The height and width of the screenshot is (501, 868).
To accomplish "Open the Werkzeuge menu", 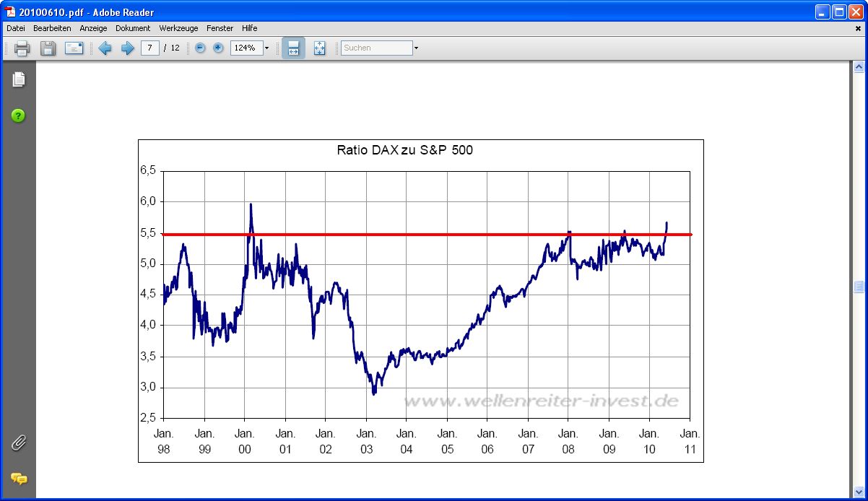I will [178, 28].
